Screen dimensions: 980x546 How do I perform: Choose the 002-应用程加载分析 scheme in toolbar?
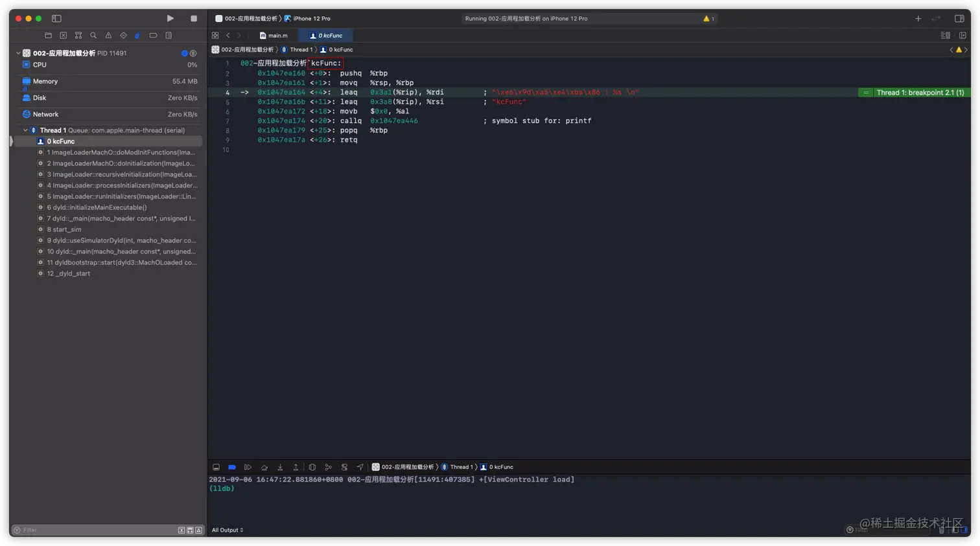click(x=246, y=19)
